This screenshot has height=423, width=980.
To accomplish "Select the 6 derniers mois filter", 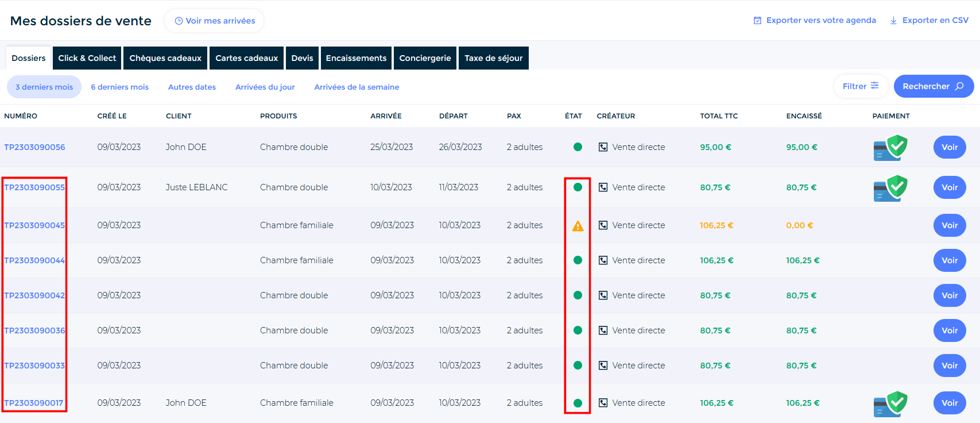I will click(119, 87).
